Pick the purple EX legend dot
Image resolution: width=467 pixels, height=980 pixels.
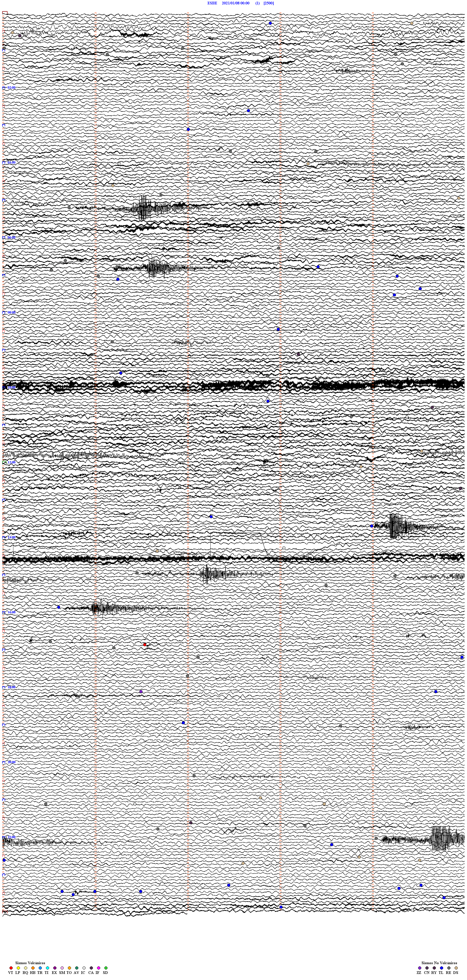point(55,968)
